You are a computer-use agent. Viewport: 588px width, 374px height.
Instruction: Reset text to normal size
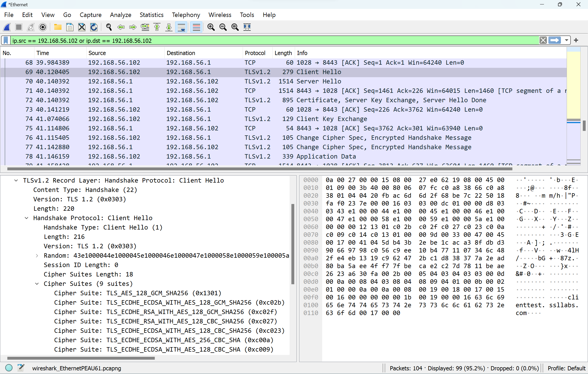(235, 27)
